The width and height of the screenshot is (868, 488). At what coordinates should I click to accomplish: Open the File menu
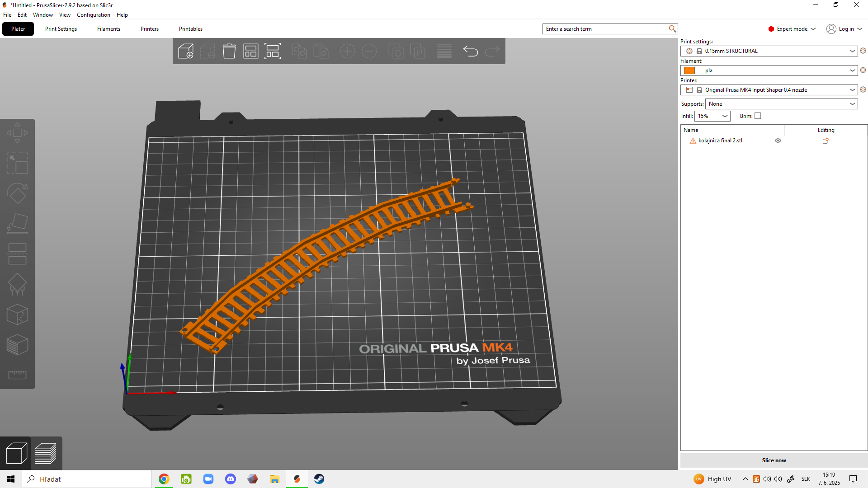point(7,15)
